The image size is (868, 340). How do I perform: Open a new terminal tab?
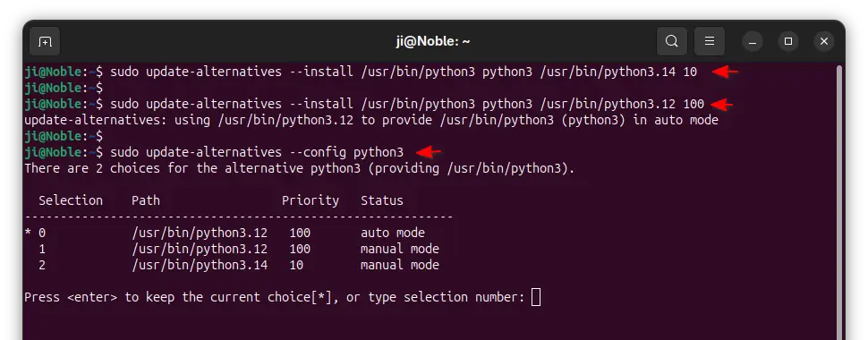(x=44, y=41)
